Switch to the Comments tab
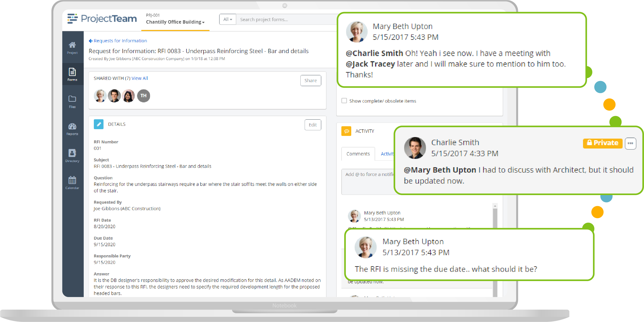Screen dimensions: 644x322 tap(358, 154)
